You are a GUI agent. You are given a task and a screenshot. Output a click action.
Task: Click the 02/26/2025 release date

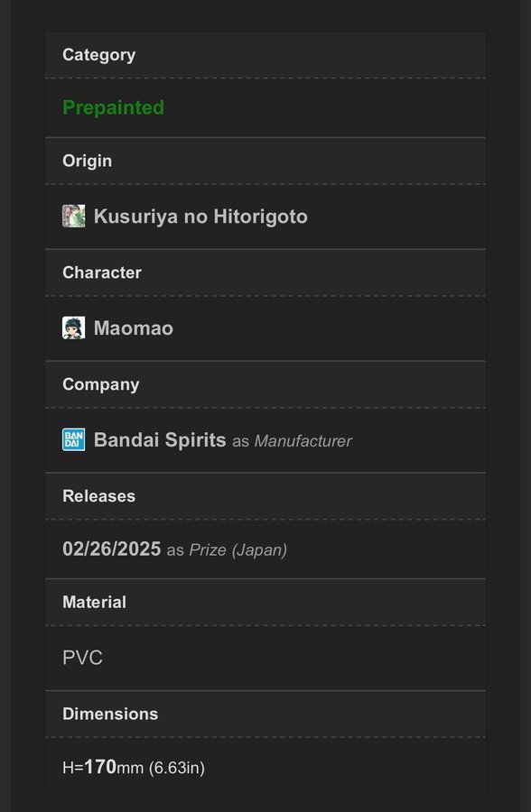(111, 549)
